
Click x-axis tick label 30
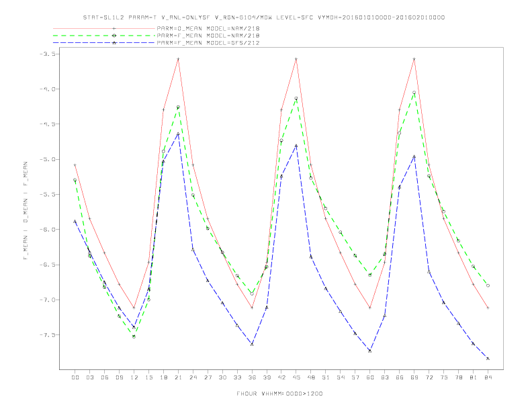[x=222, y=377]
